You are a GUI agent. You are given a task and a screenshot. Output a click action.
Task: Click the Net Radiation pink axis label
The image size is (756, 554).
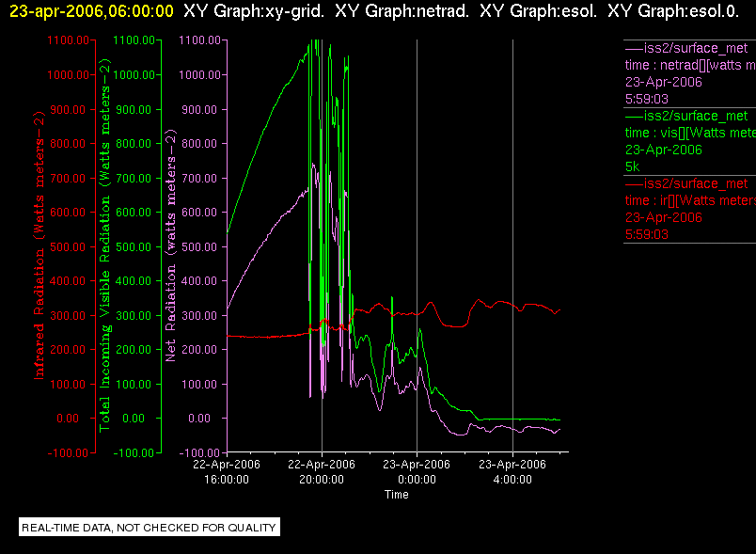171,245
